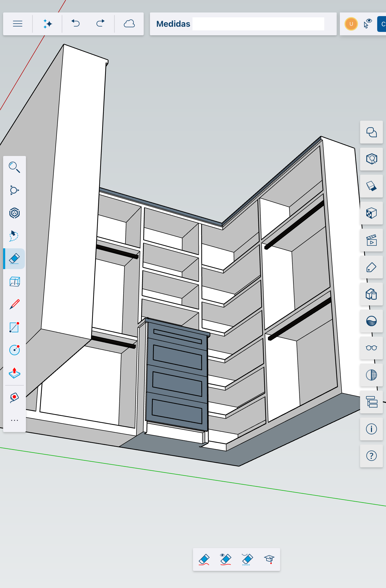Open the hamburger main menu

[18, 24]
